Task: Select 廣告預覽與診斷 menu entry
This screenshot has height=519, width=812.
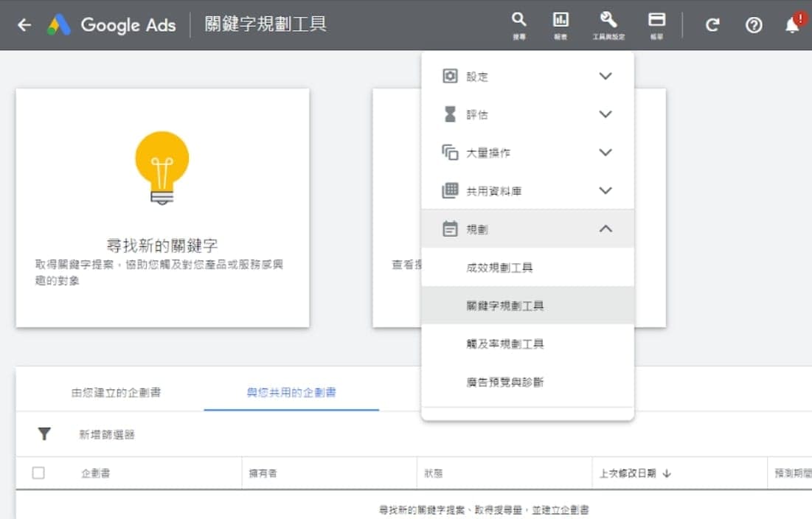Action: tap(528, 382)
